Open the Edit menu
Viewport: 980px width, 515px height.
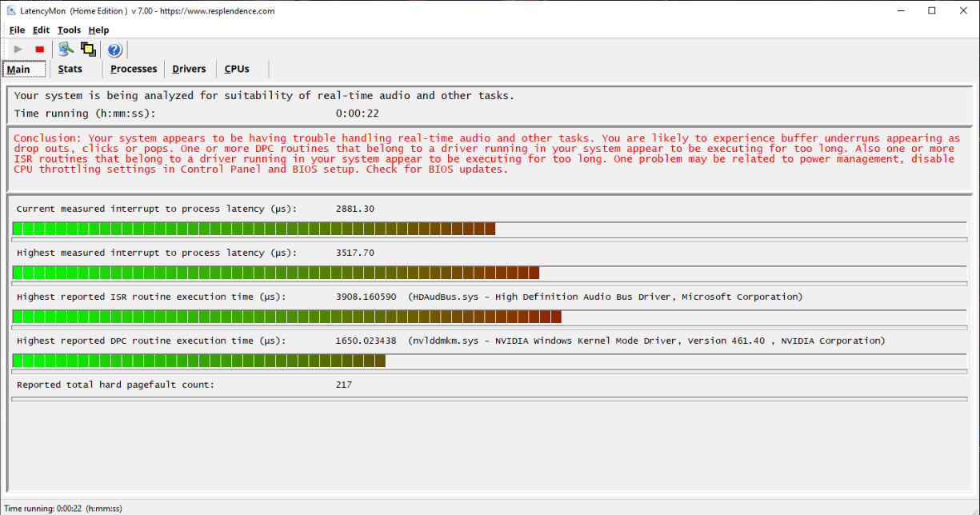pos(41,30)
